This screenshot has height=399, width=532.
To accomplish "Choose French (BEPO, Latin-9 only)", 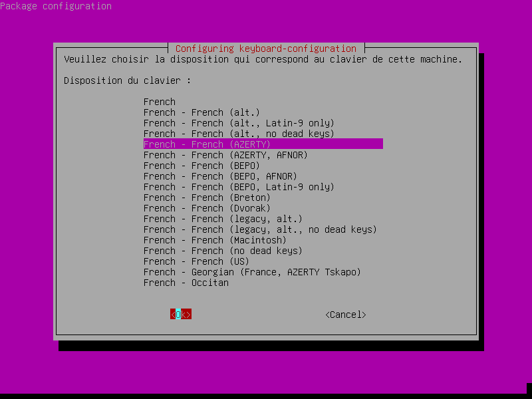I will [239, 187].
